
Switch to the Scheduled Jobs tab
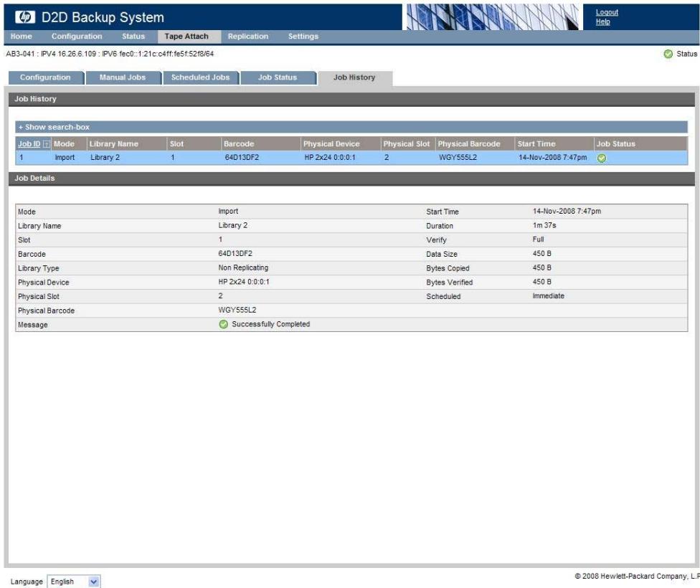coord(200,77)
